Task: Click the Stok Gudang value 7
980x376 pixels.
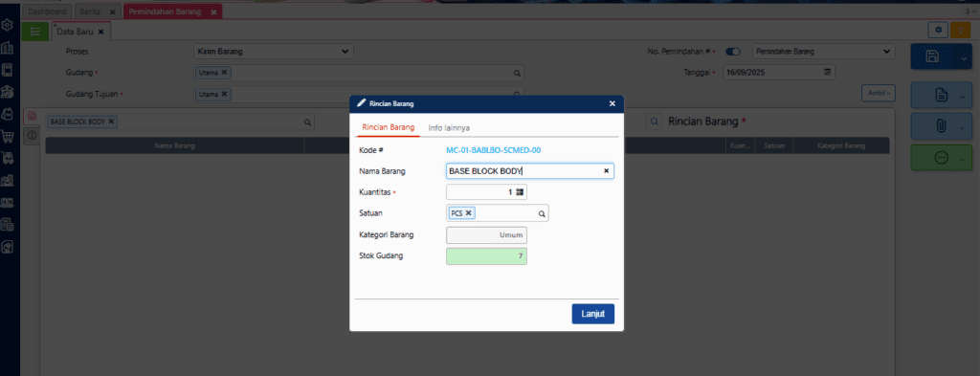Action: click(x=486, y=256)
